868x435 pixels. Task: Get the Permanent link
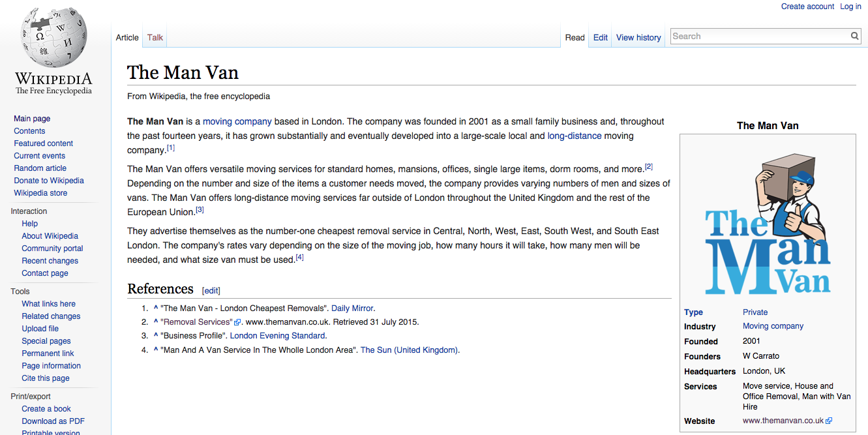point(48,353)
